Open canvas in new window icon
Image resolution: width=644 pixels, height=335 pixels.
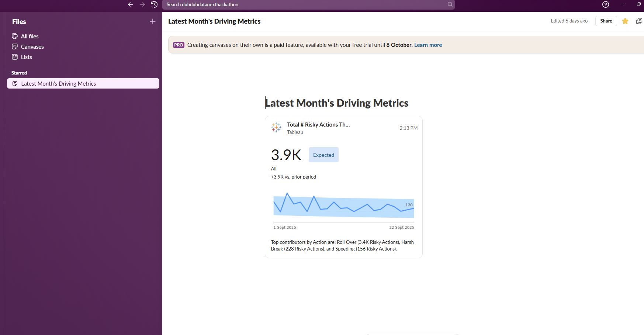click(x=639, y=21)
